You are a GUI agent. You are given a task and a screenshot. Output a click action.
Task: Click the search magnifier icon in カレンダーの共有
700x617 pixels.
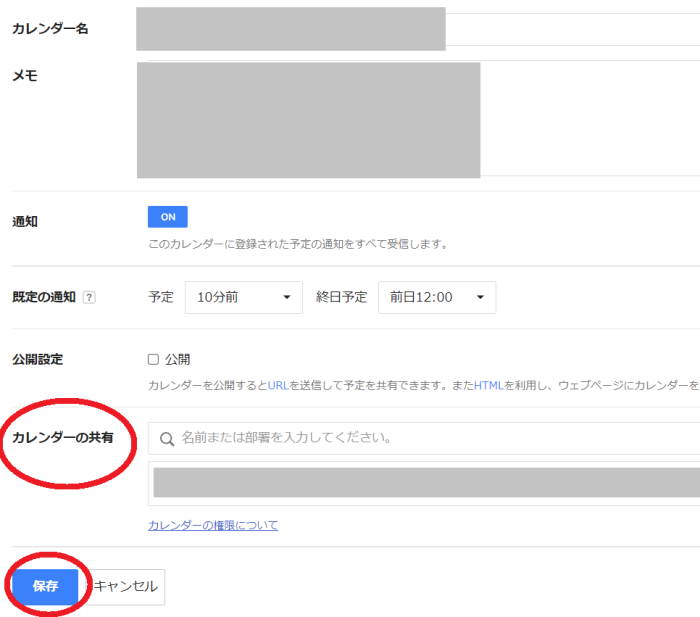[x=167, y=439]
